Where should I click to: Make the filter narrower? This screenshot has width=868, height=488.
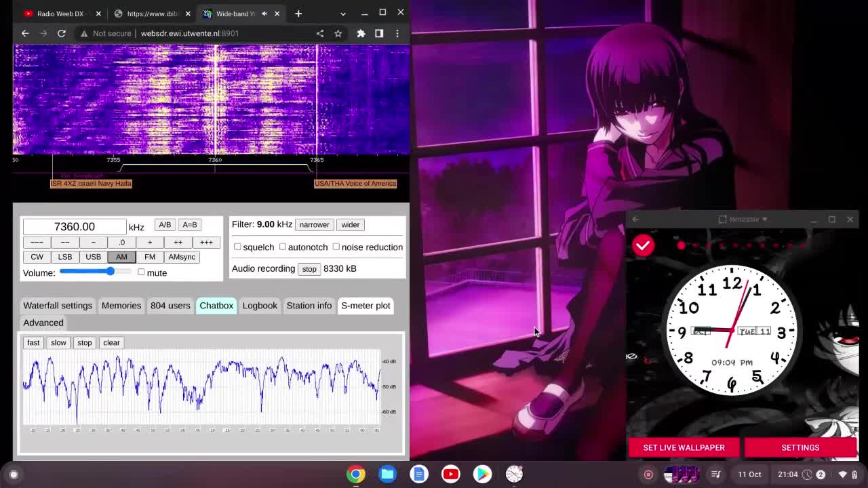(314, 224)
